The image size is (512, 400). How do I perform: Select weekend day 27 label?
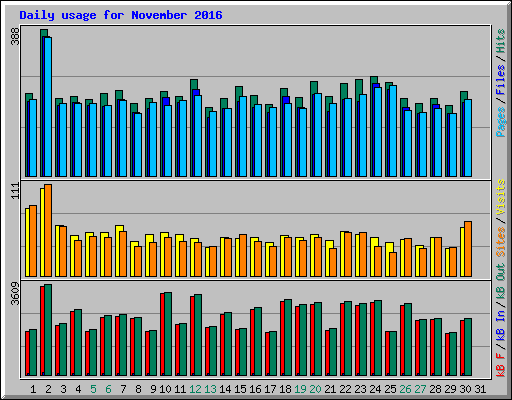coord(420,389)
